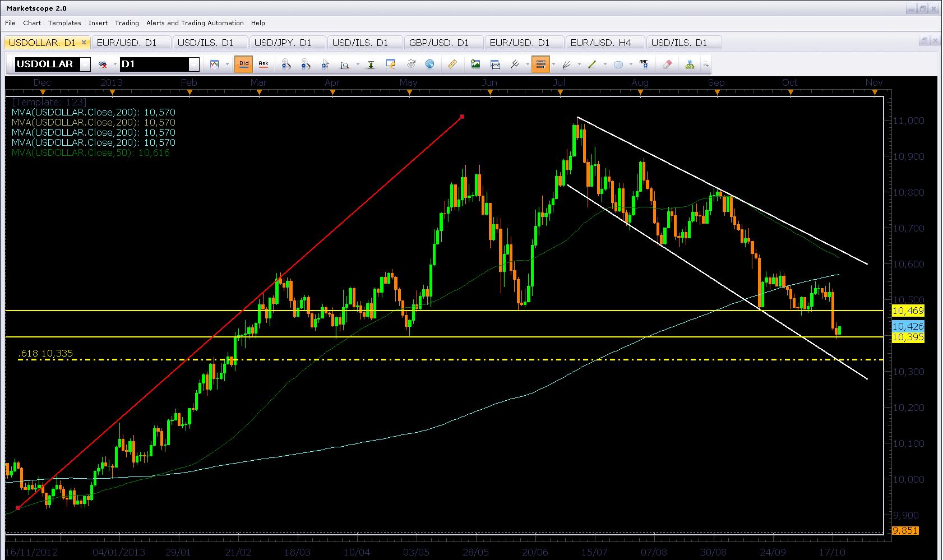This screenshot has height=560, width=943.
Task: Open the Insert menu
Action: click(98, 23)
